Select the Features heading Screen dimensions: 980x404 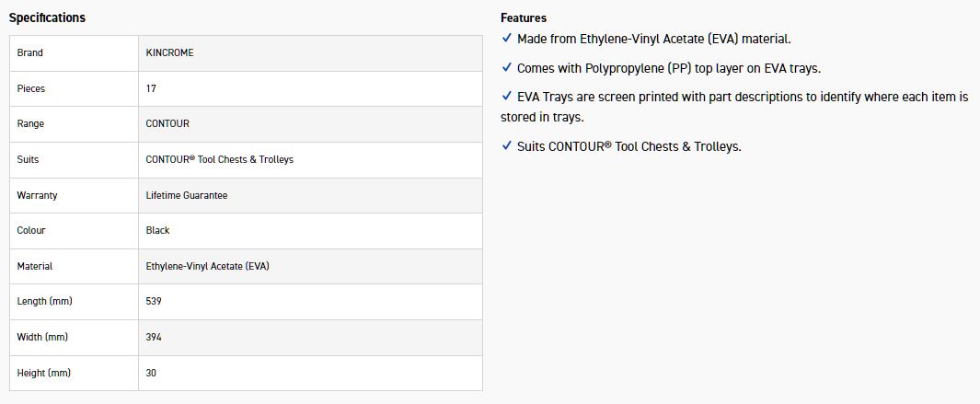[524, 17]
